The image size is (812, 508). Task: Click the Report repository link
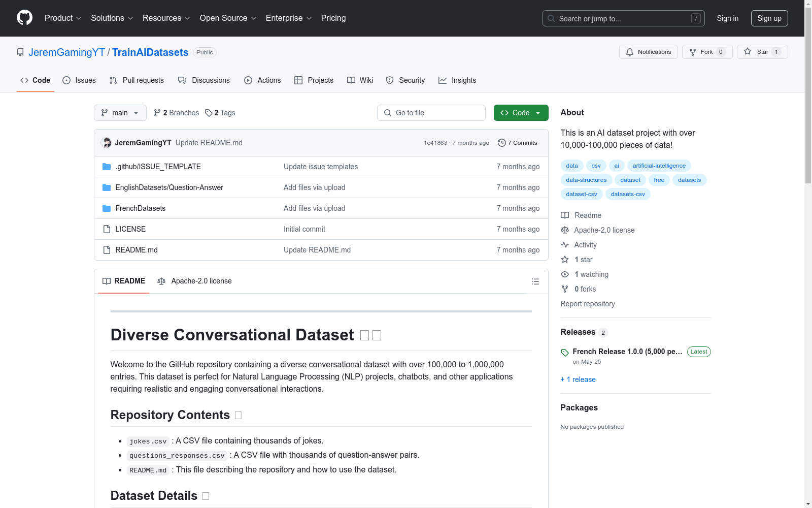pyautogui.click(x=588, y=304)
